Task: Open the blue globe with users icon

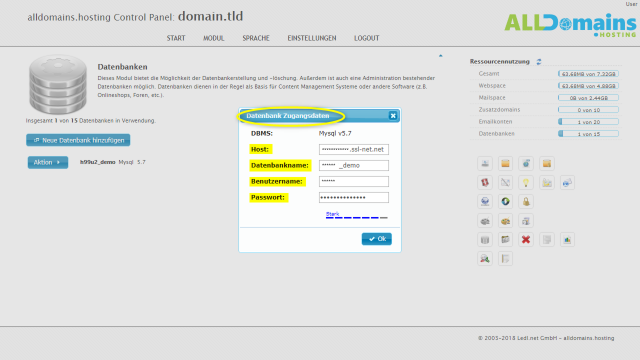Action: [x=567, y=182]
